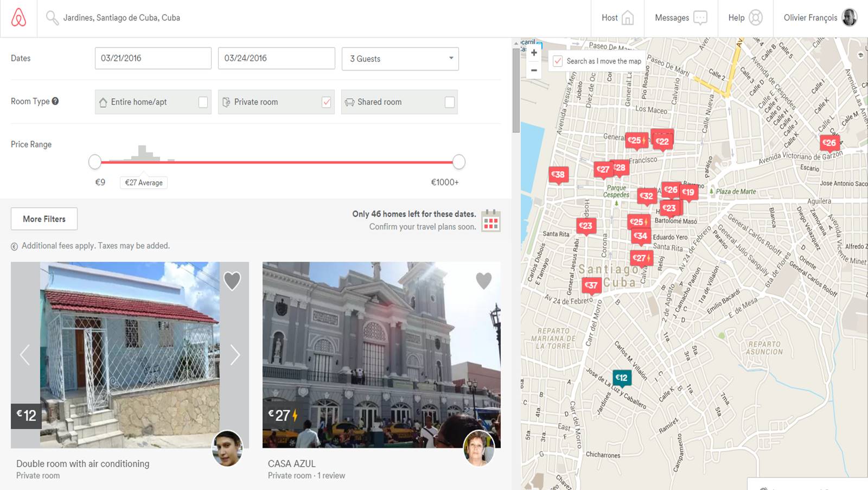868x490 pixels.
Task: Click the €32 map price marker
Action: tap(646, 196)
